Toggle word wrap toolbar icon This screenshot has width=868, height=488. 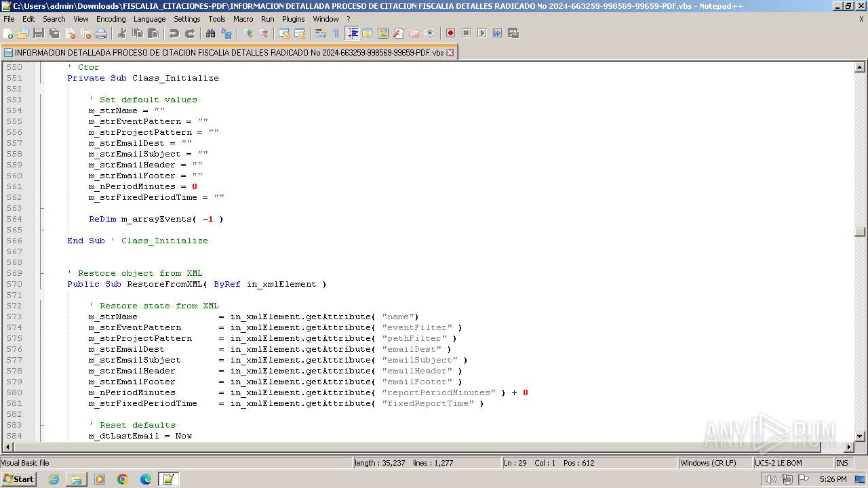pyautogui.click(x=321, y=33)
